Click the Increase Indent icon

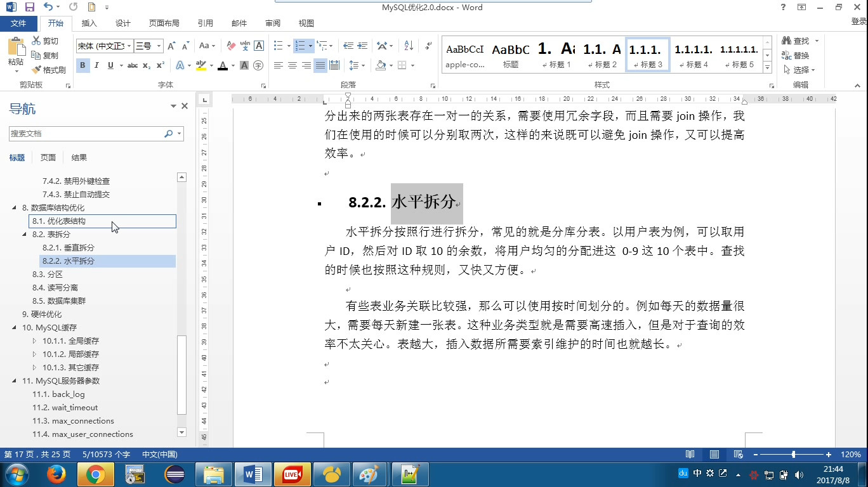pyautogui.click(x=362, y=46)
